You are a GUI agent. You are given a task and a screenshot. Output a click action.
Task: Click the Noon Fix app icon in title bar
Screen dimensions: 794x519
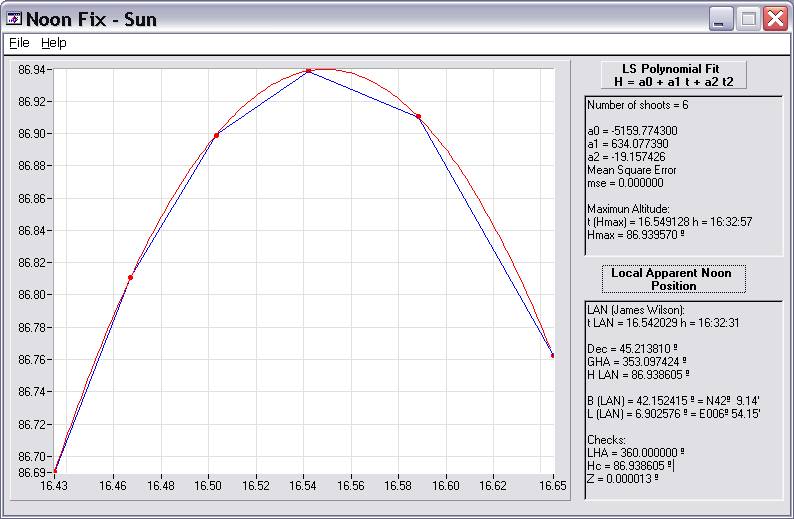(x=14, y=18)
